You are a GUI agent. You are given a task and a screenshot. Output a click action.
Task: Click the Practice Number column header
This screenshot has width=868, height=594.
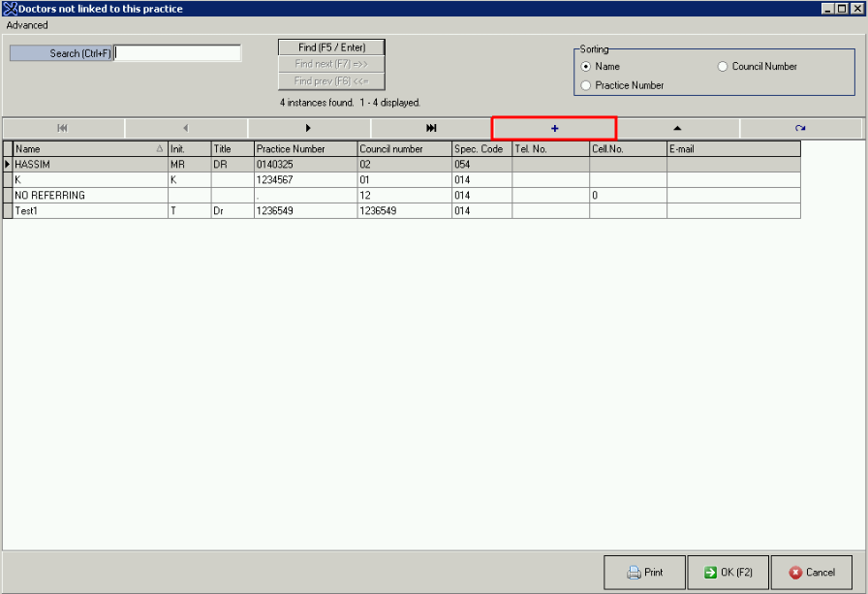pyautogui.click(x=304, y=149)
